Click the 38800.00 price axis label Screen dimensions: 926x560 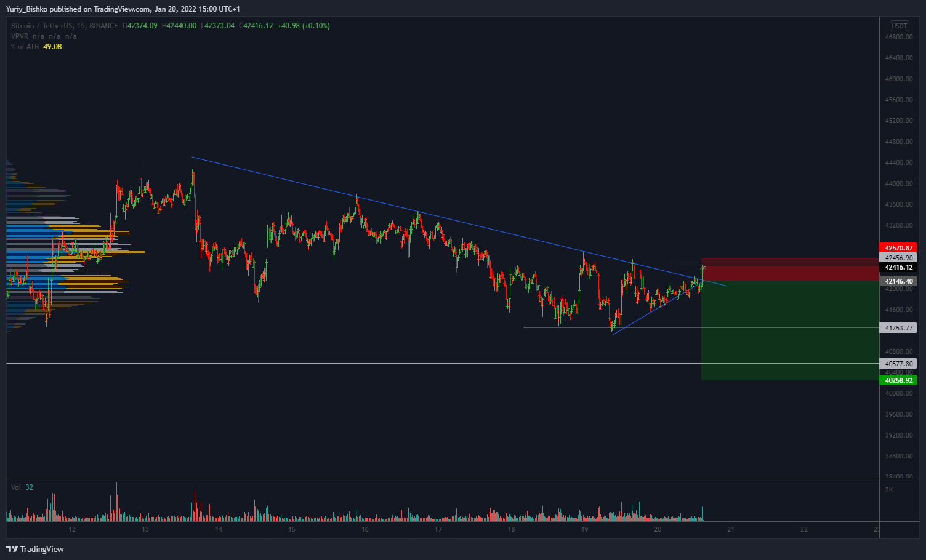[x=899, y=456]
